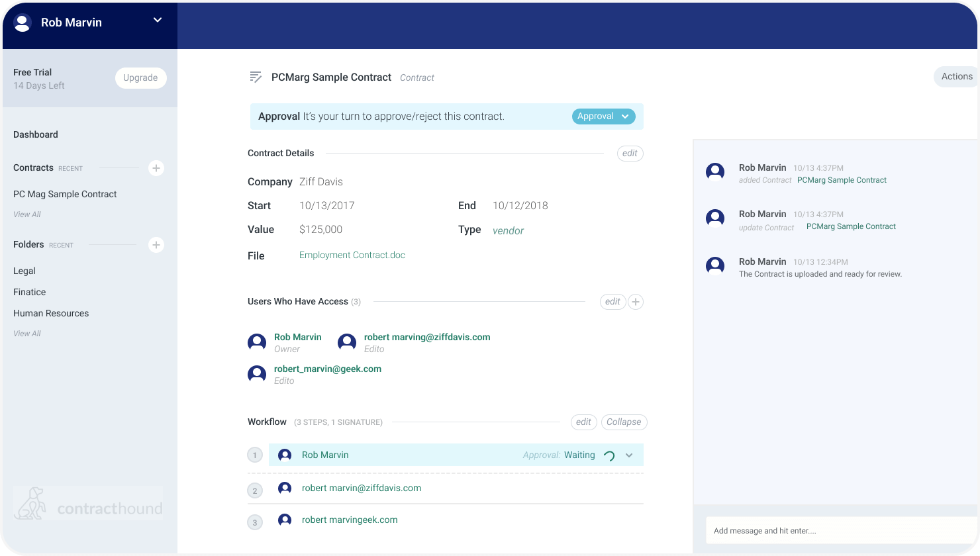Click workflow step 3 number badge
Viewport: 980px width, 556px height.
[x=255, y=523]
